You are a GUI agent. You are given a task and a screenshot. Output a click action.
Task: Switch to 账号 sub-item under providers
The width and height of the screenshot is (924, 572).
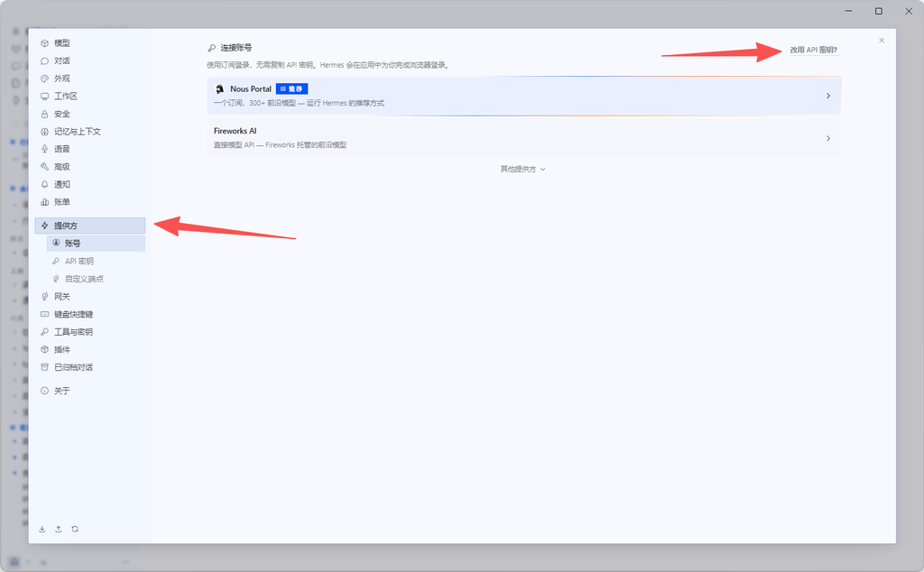(x=96, y=244)
